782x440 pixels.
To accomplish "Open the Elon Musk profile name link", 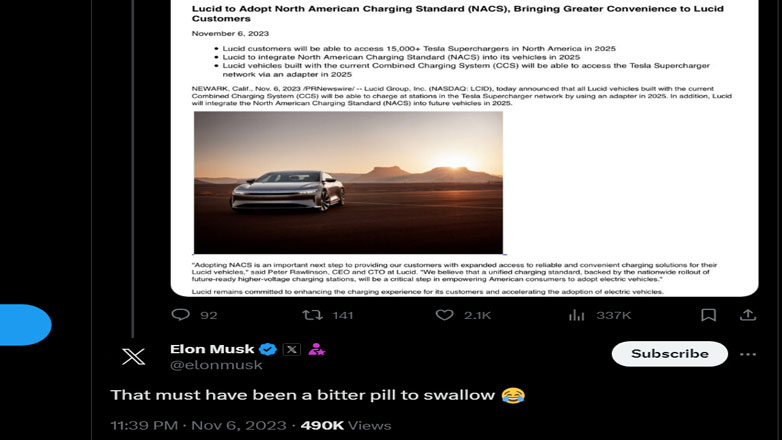I will pos(212,349).
